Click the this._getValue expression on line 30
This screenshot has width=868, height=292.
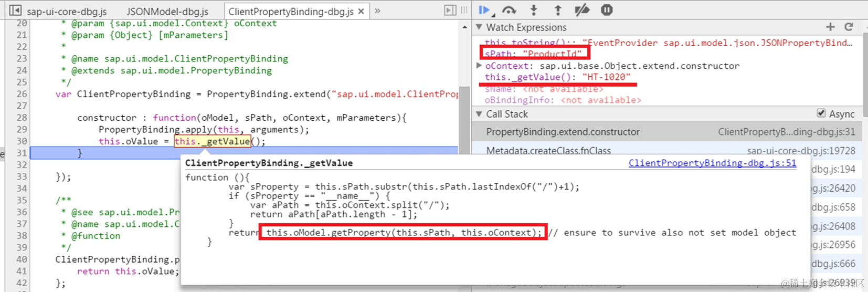tap(212, 141)
